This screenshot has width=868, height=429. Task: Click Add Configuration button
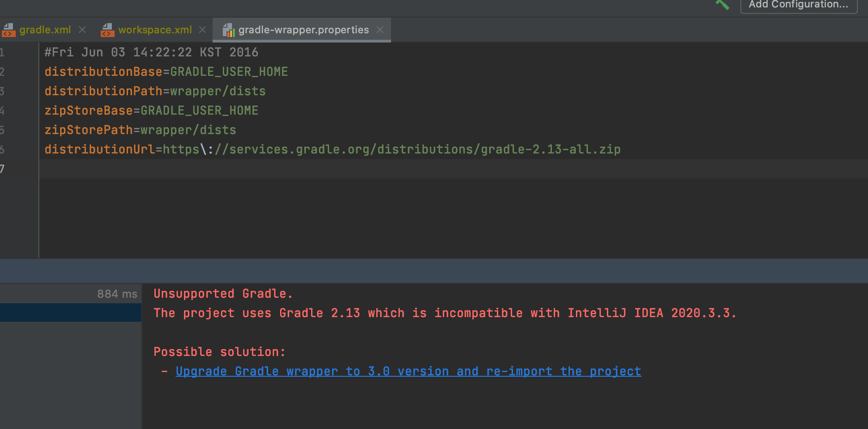pos(799,5)
